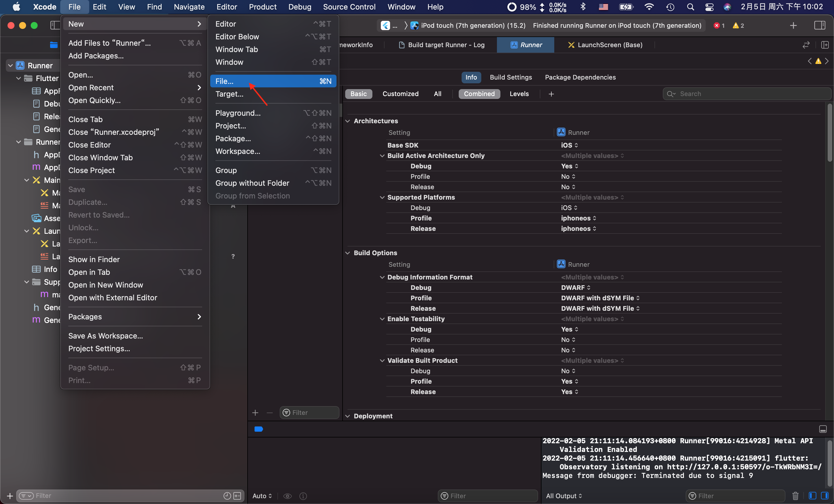Image resolution: width=834 pixels, height=504 pixels.
Task: Click the yellow warning indicator badge
Action: (x=738, y=25)
